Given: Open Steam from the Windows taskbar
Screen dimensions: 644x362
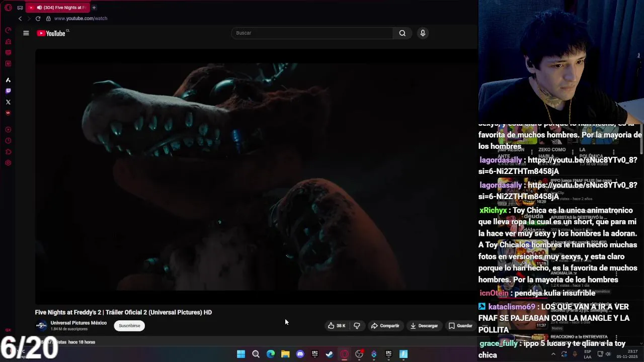Looking at the screenshot, I should (330, 354).
